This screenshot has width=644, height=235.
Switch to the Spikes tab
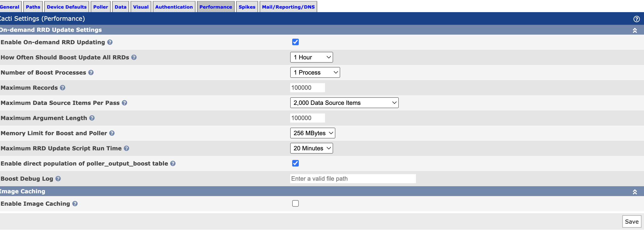tap(247, 7)
